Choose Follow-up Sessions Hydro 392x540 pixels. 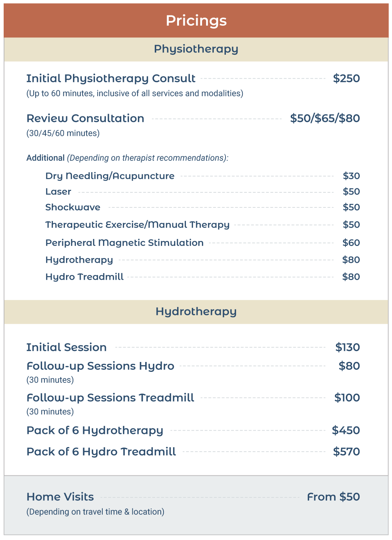coord(100,366)
